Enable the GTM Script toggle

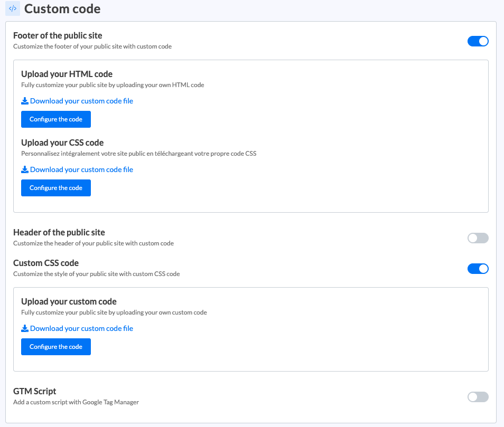[x=478, y=397]
